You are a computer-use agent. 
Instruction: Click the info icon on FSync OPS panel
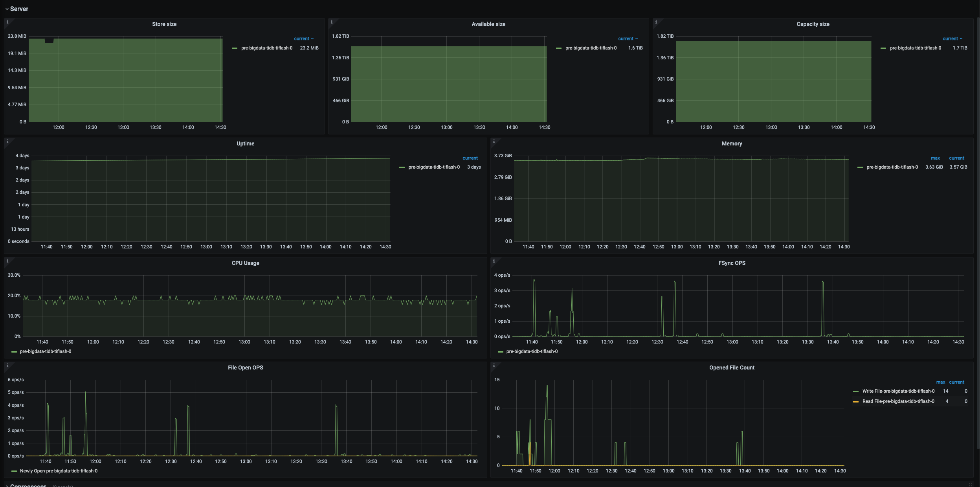coord(494,261)
